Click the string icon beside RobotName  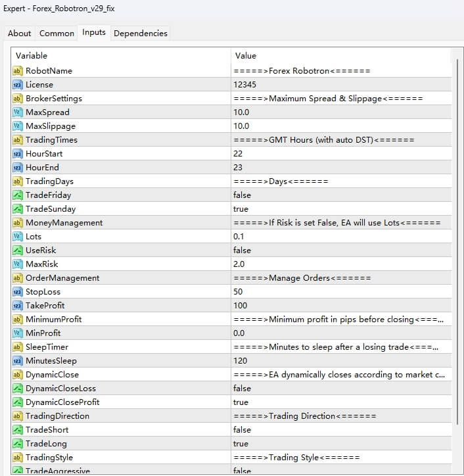18,71
